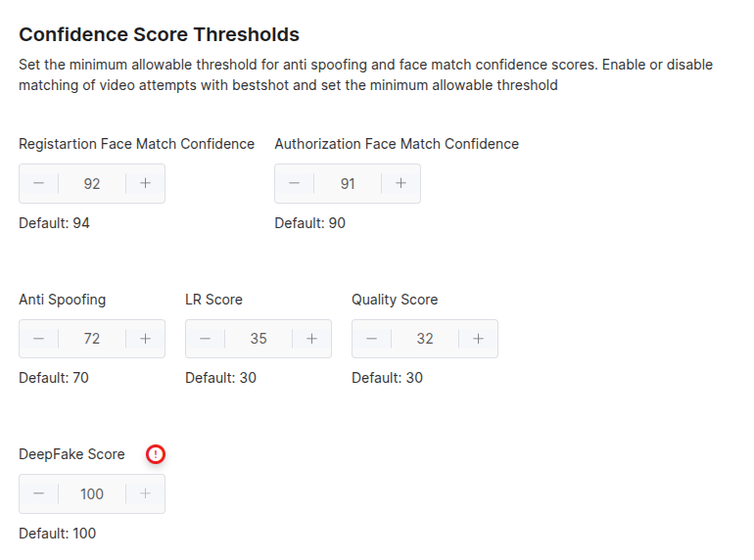The width and height of the screenshot is (754, 560).
Task: Click the red DeepFake Score warning icon
Action: pos(156,454)
